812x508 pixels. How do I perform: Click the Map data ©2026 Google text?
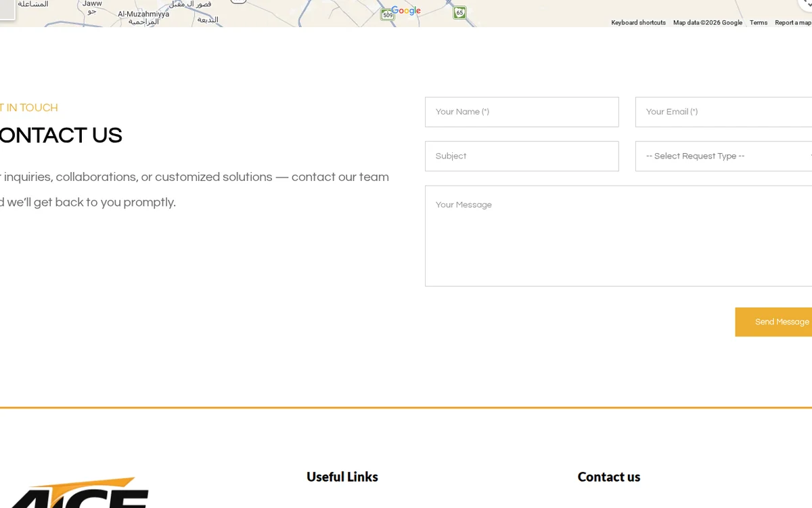[707, 22]
